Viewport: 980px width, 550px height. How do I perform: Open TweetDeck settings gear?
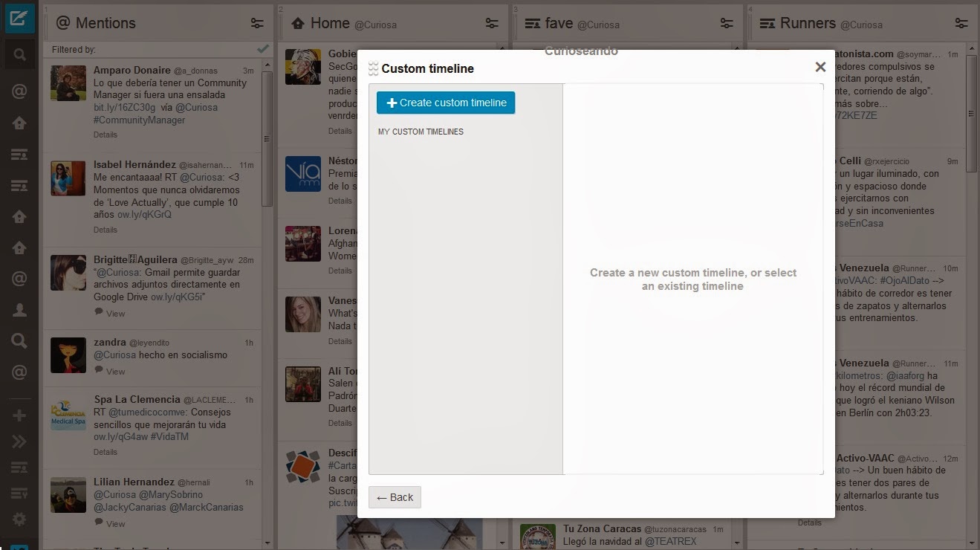point(19,519)
